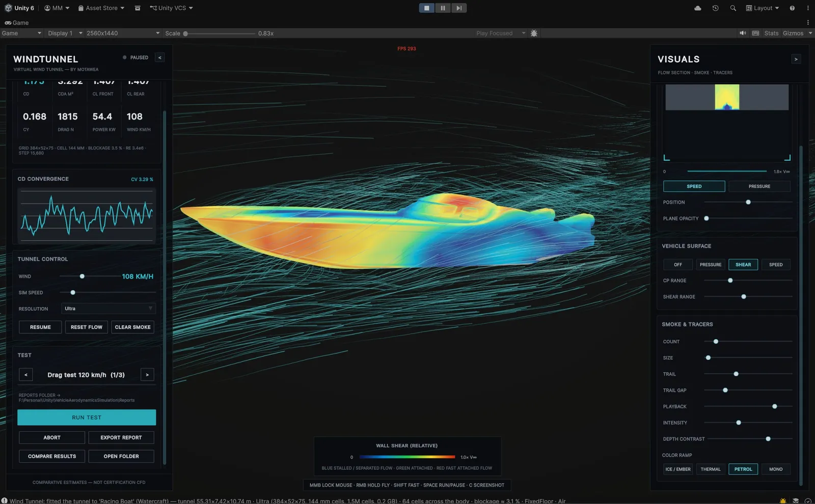The image size is (815, 504).
Task: Turn vehicle surface coloring OFF
Action: [x=678, y=265]
